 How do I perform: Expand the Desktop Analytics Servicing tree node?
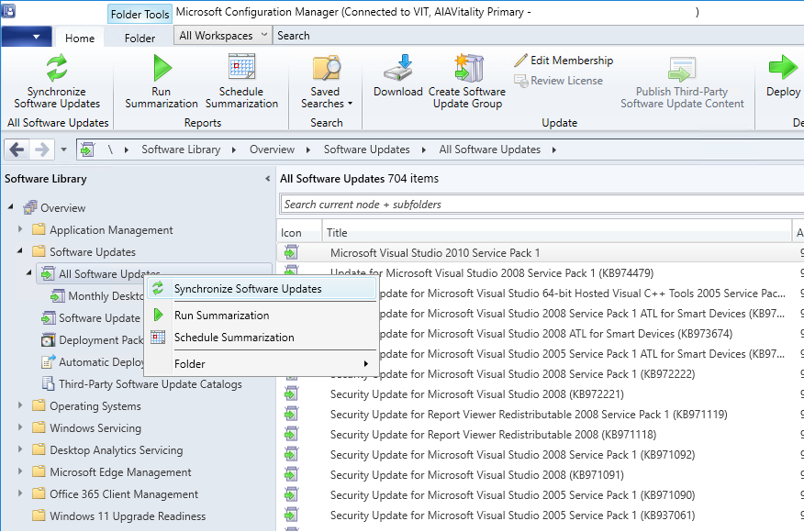(x=20, y=449)
